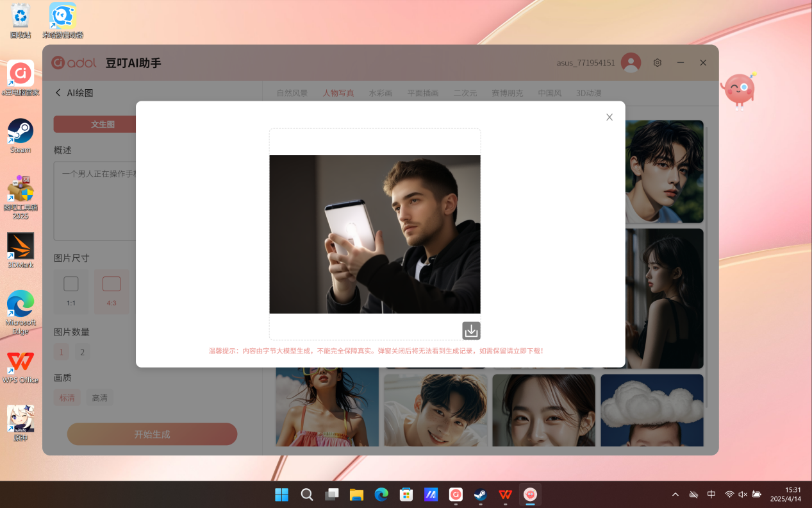This screenshot has height=508, width=812.
Task: Click the pink mascot desktop widget
Action: tap(739, 90)
